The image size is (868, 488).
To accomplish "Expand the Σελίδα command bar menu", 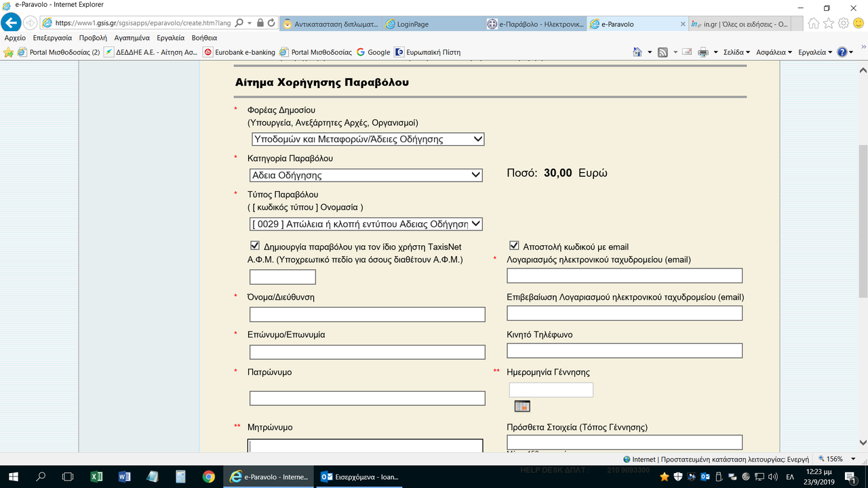I will pos(736,52).
